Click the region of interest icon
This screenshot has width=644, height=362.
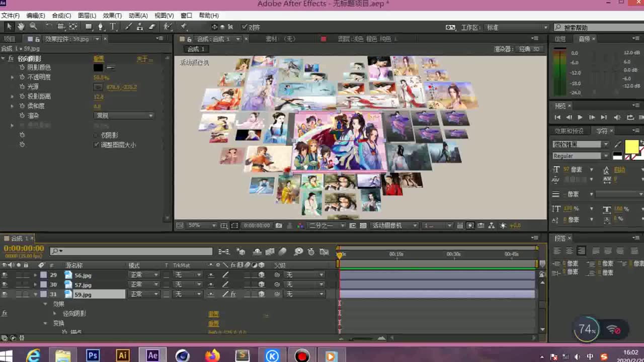point(234,226)
